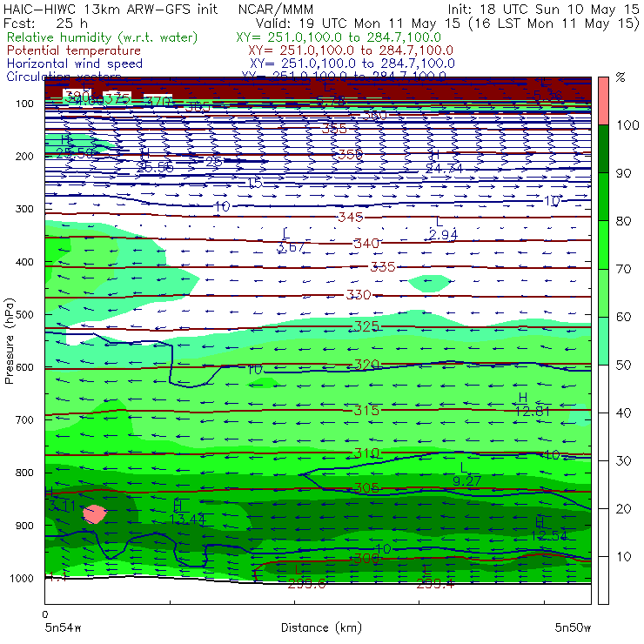644x644 pixels.
Task: Click the blue wind maximum value '13.44'
Action: (187, 520)
